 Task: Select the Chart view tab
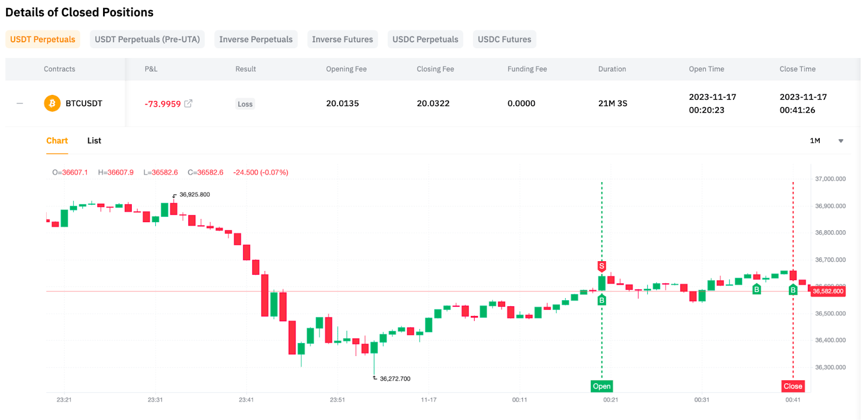tap(57, 141)
